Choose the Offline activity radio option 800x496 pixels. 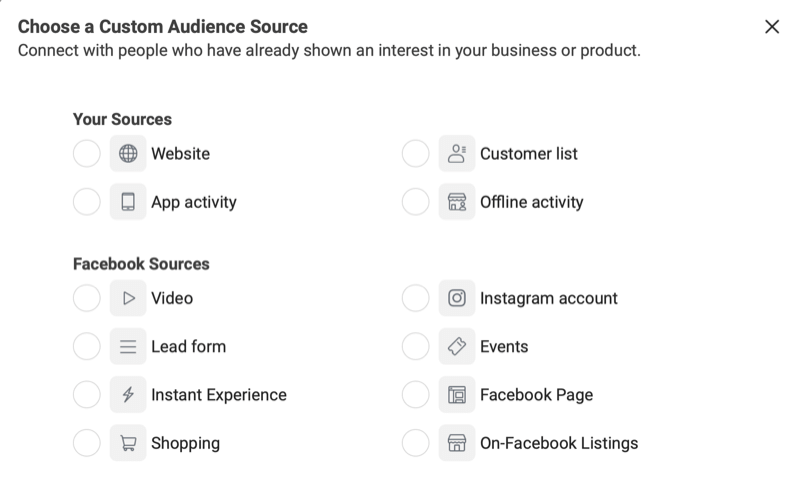pos(415,202)
